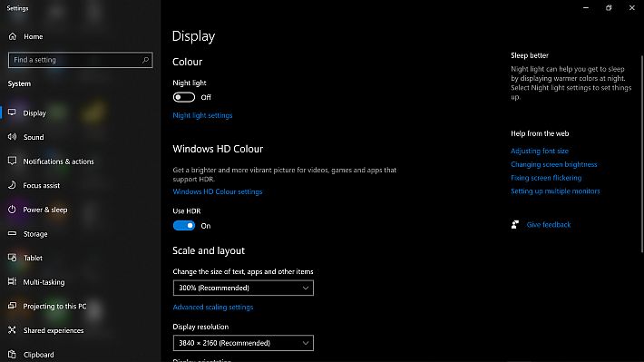Open Power & sleep settings
644x362 pixels.
click(45, 210)
